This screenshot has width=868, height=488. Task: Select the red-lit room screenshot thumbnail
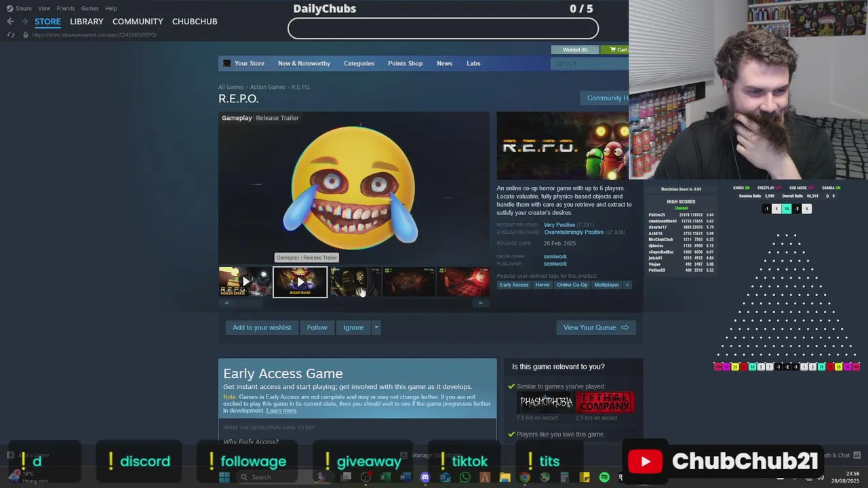pos(463,282)
